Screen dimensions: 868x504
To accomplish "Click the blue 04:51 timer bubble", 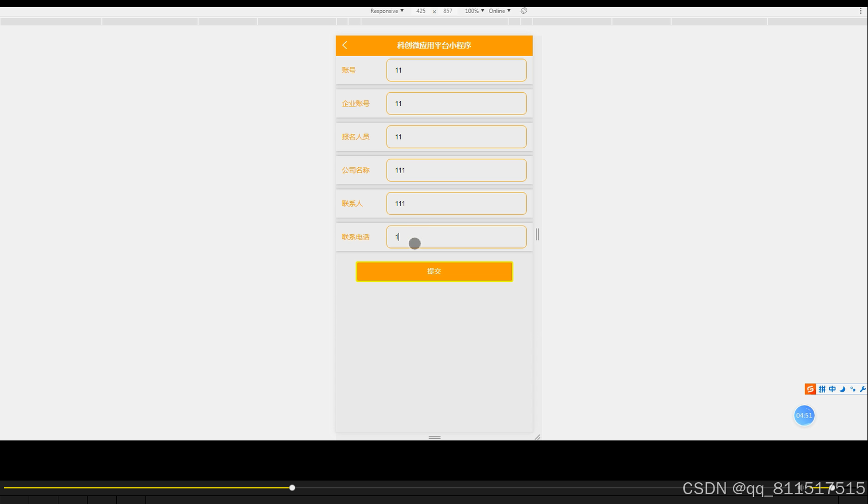I will pyautogui.click(x=804, y=416).
